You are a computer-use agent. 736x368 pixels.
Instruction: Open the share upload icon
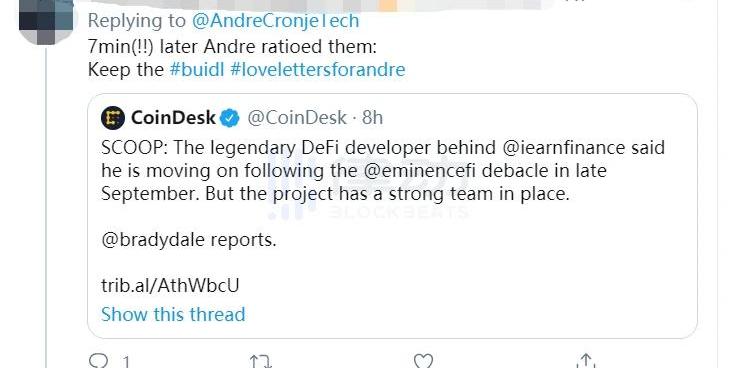coord(585,361)
